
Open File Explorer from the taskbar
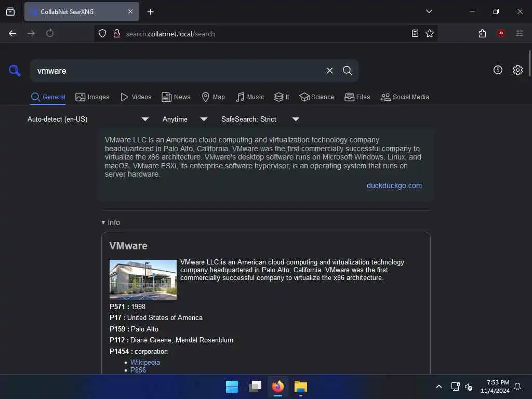point(301,387)
